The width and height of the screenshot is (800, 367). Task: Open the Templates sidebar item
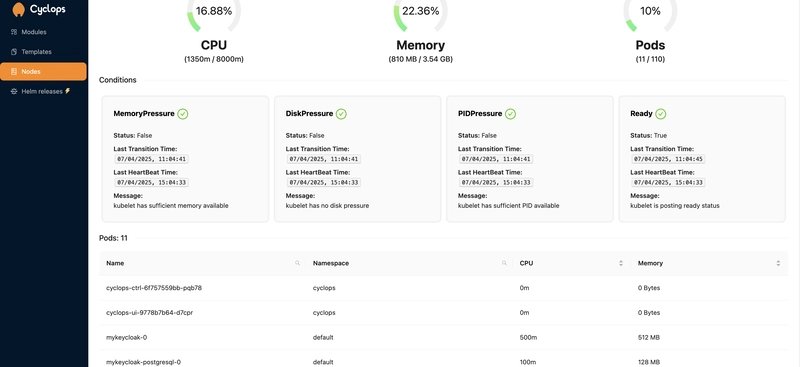pos(43,52)
